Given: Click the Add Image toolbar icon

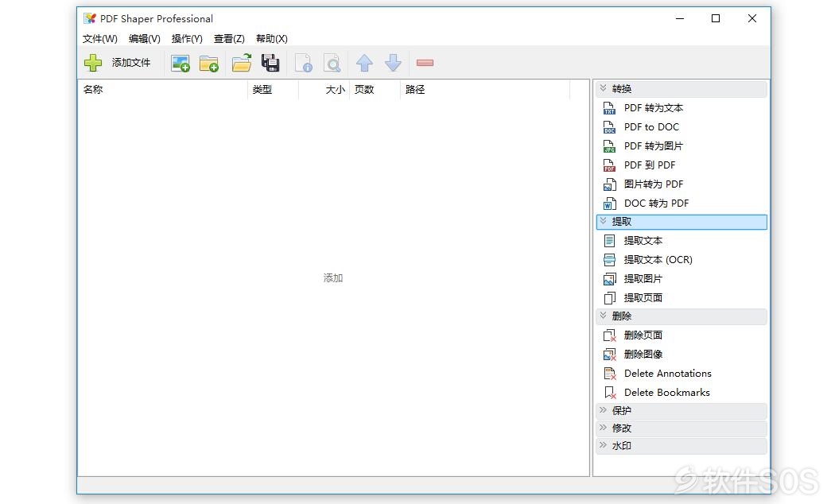Looking at the screenshot, I should 181,63.
